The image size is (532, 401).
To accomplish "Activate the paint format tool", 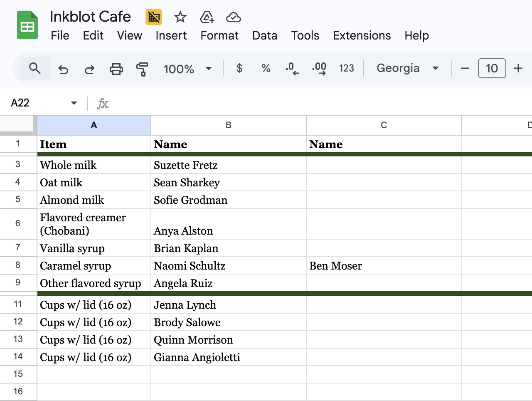I will click(142, 69).
